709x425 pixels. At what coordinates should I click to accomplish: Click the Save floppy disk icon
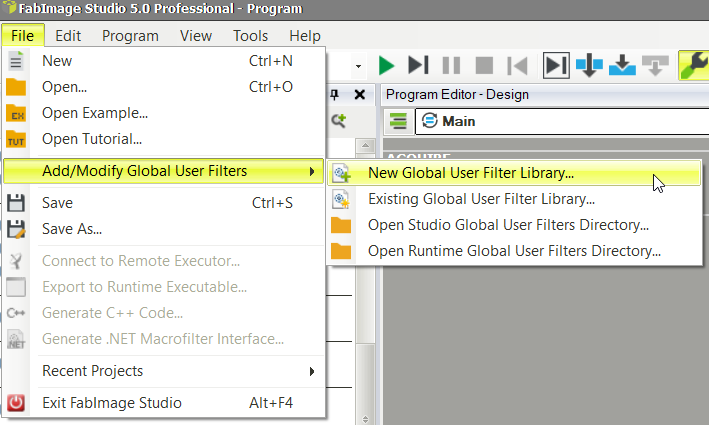16,203
